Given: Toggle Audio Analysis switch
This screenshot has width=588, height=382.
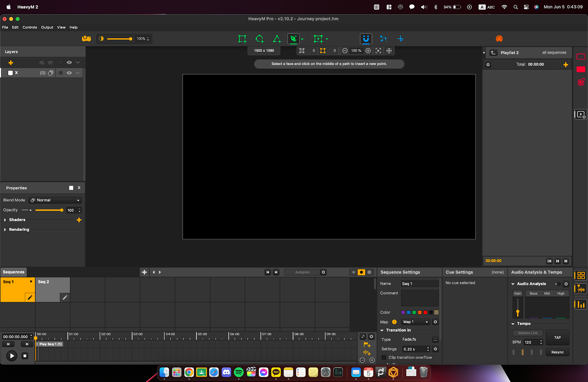Looking at the screenshot, I should pyautogui.click(x=557, y=284).
